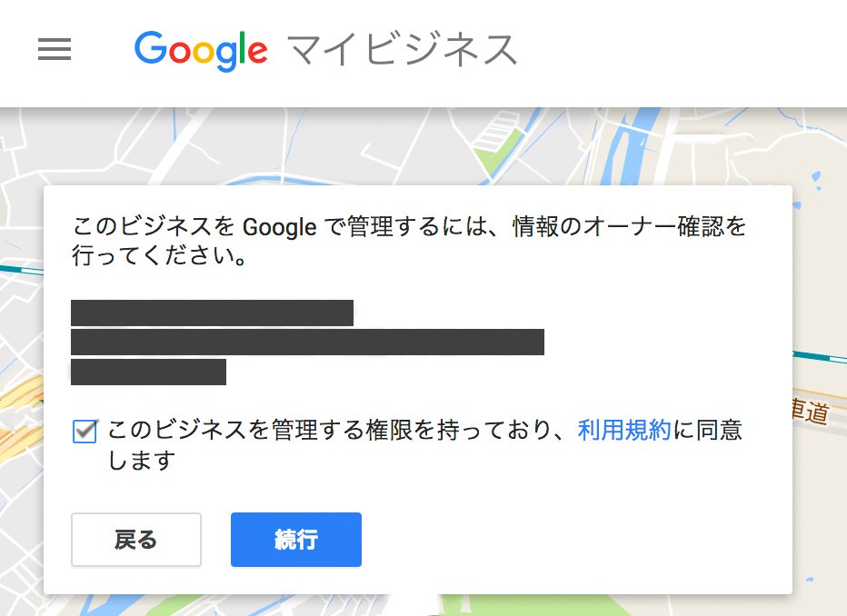Open the hamburger navigation menu
847x616 pixels.
(55, 49)
